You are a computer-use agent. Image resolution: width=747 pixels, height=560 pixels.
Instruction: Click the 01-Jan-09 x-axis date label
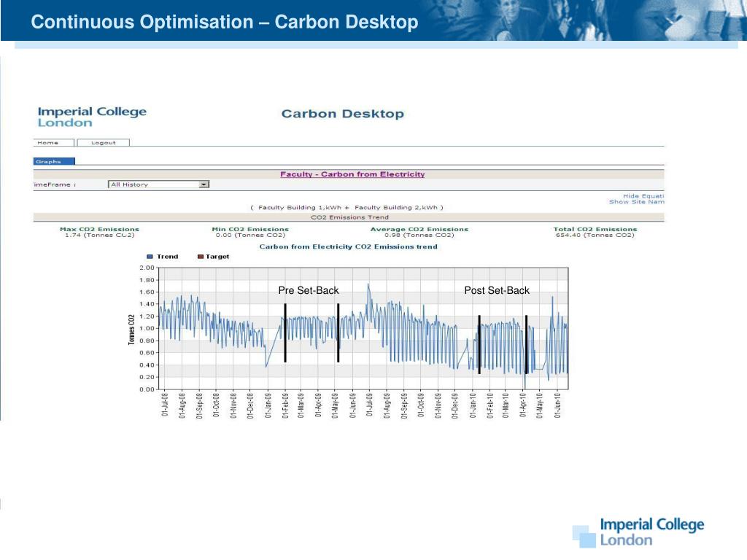point(268,405)
